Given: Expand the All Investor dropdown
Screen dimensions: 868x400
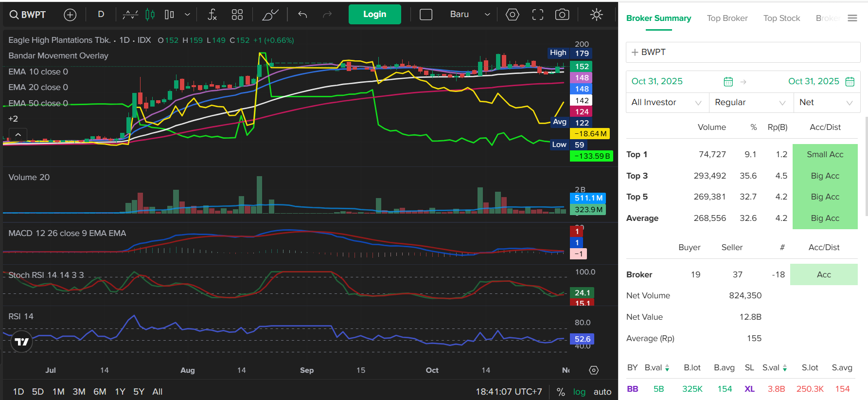Looking at the screenshot, I should [x=667, y=103].
